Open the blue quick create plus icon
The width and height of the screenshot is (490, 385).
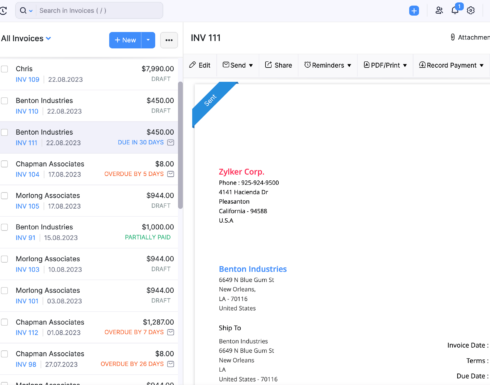click(x=414, y=11)
